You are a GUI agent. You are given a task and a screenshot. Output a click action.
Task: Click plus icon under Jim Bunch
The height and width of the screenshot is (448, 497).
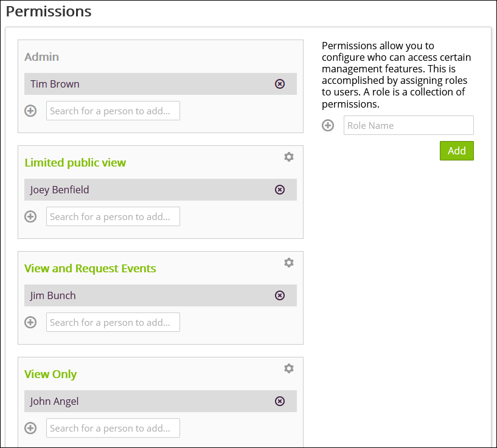30,322
